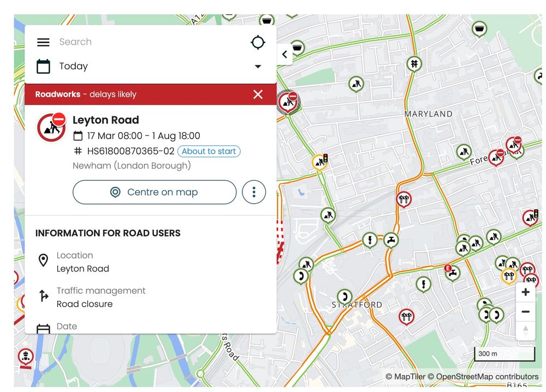Zoom in with the plus button
The height and width of the screenshot is (392, 546).
coord(525,292)
